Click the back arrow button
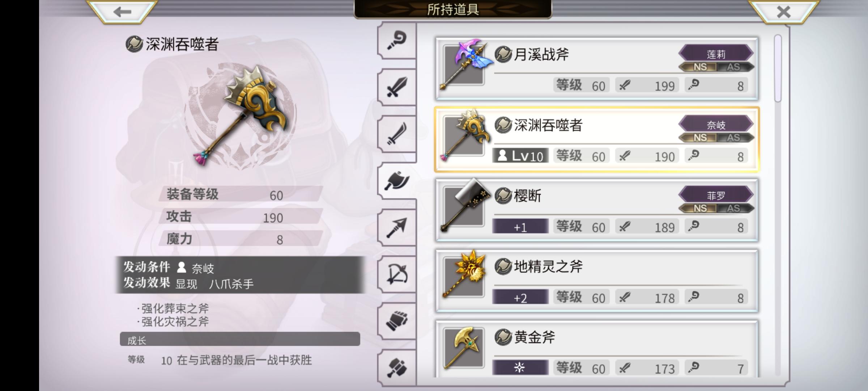Viewport: 868px width, 391px height. pyautogui.click(x=122, y=12)
